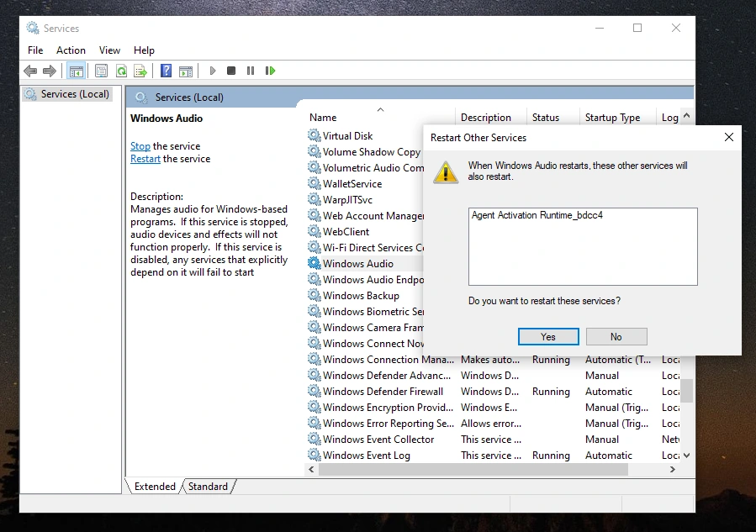Image resolution: width=756 pixels, height=532 pixels.
Task: Click the Services app icon in title bar
Action: [x=33, y=28]
